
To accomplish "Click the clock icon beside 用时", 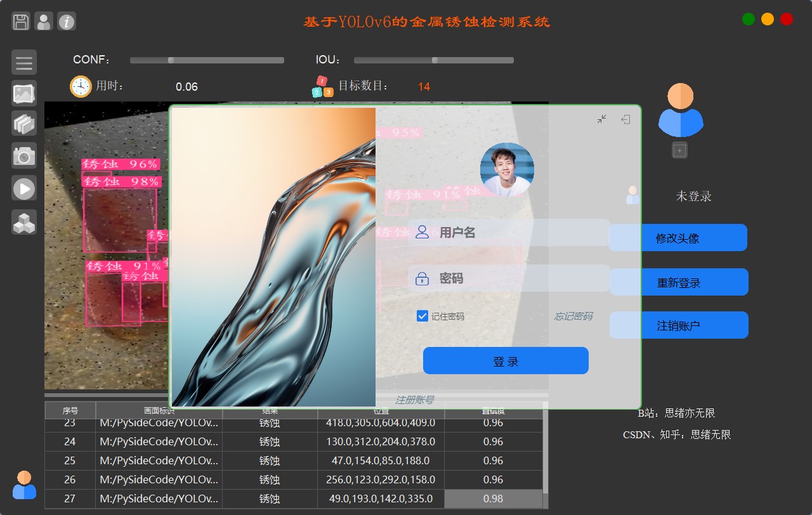I will click(81, 86).
